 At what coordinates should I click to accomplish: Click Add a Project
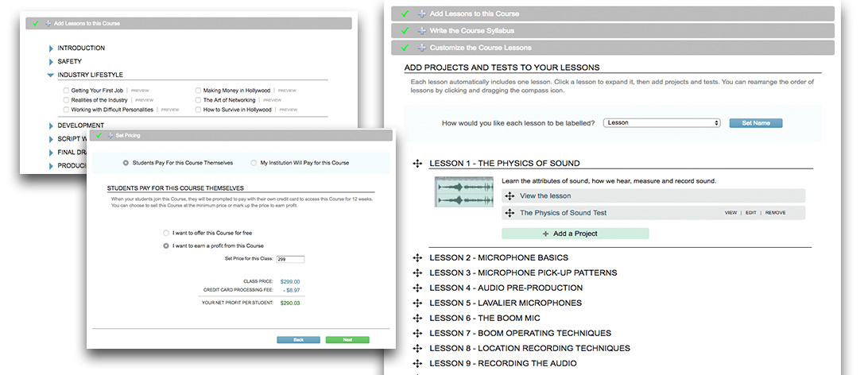click(x=575, y=234)
